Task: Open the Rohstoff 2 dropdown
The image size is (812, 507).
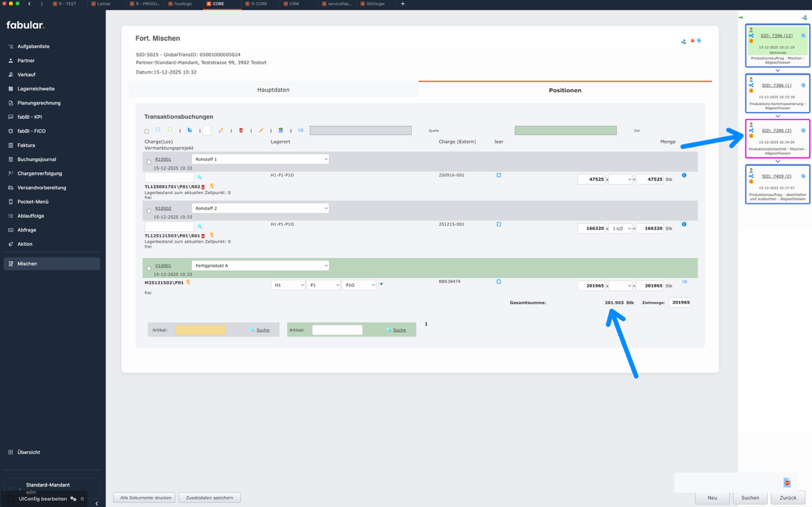Action: (x=260, y=208)
